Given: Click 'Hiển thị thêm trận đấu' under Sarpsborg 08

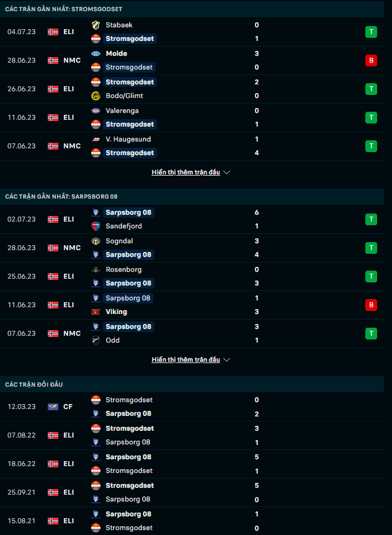Looking at the screenshot, I should coord(185,360).
